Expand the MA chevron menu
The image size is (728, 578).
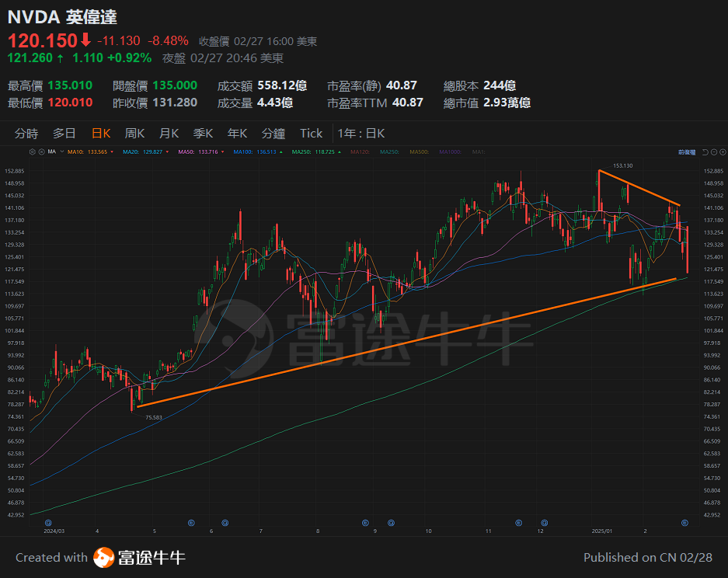(64, 152)
